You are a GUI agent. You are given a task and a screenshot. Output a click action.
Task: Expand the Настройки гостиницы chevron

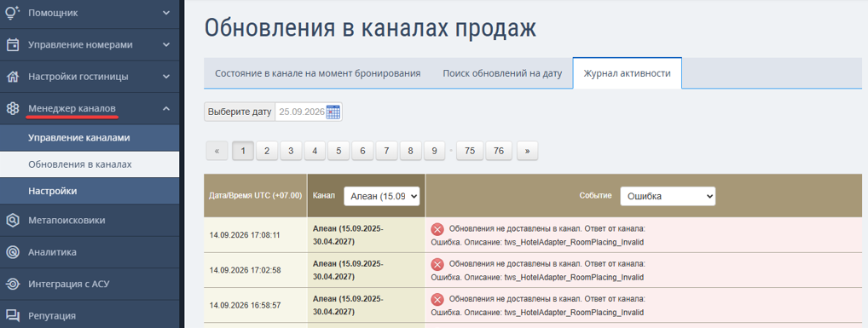point(166,77)
